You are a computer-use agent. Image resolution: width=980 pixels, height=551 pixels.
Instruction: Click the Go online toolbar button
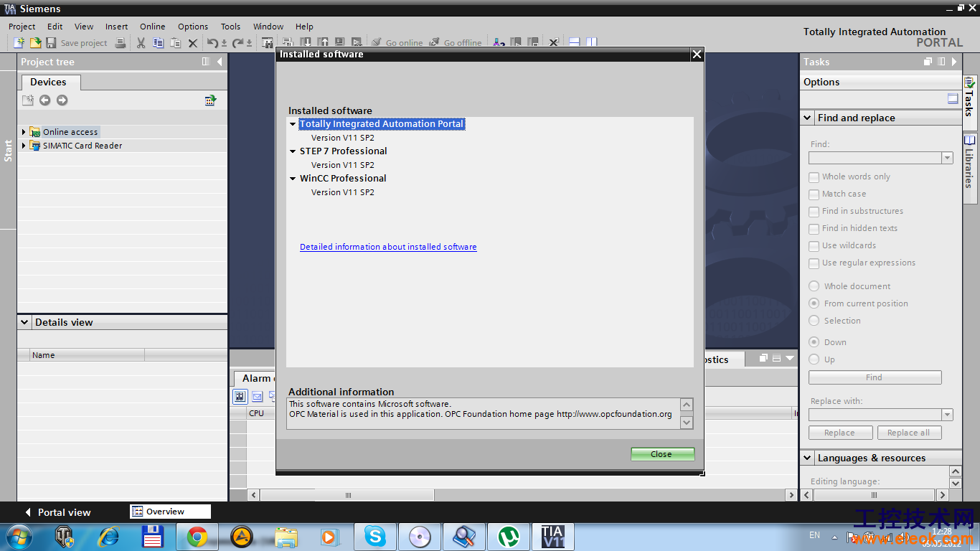(x=397, y=43)
